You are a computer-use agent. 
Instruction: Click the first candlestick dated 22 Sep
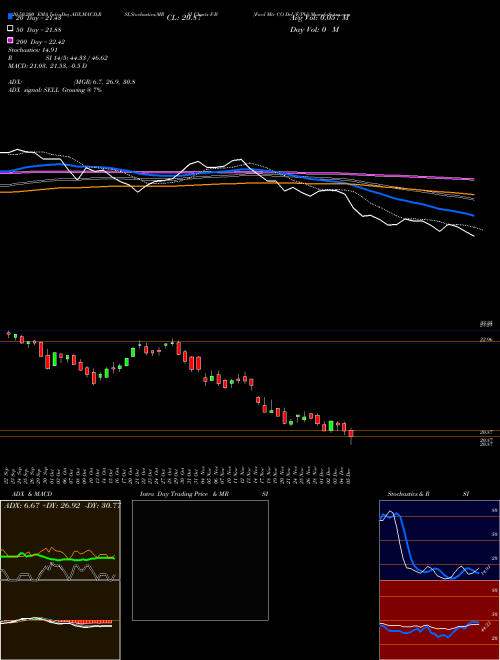point(8,334)
